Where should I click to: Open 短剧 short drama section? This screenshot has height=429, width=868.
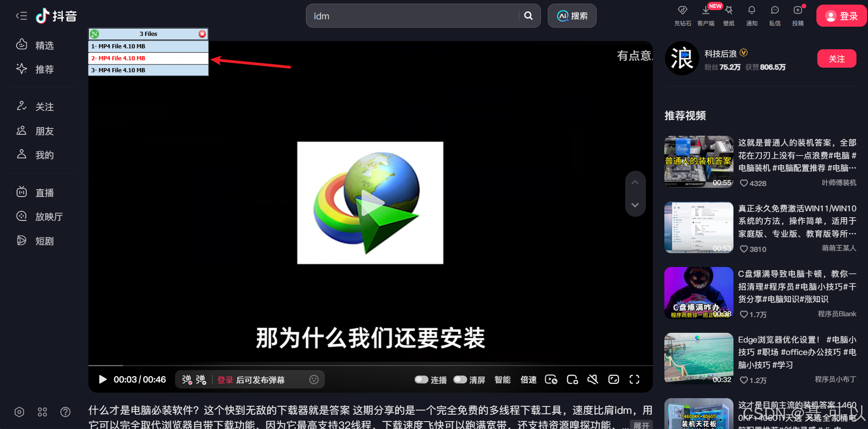(x=35, y=241)
